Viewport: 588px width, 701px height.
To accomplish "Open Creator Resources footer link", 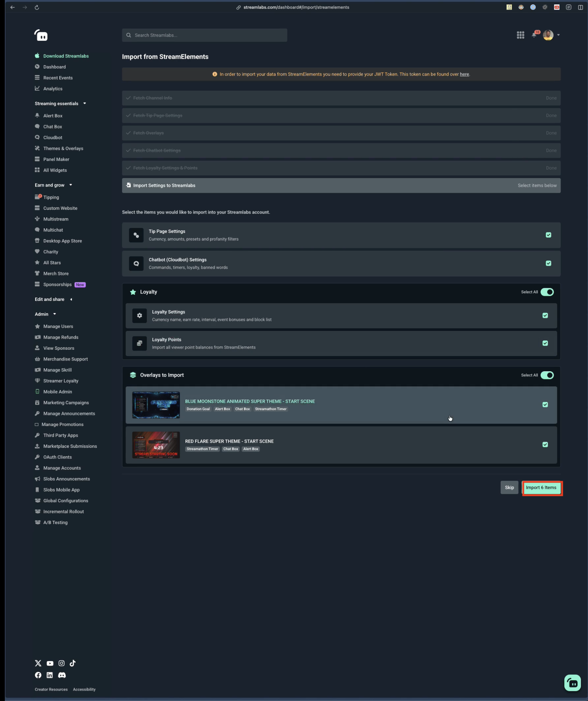I will coord(51,690).
